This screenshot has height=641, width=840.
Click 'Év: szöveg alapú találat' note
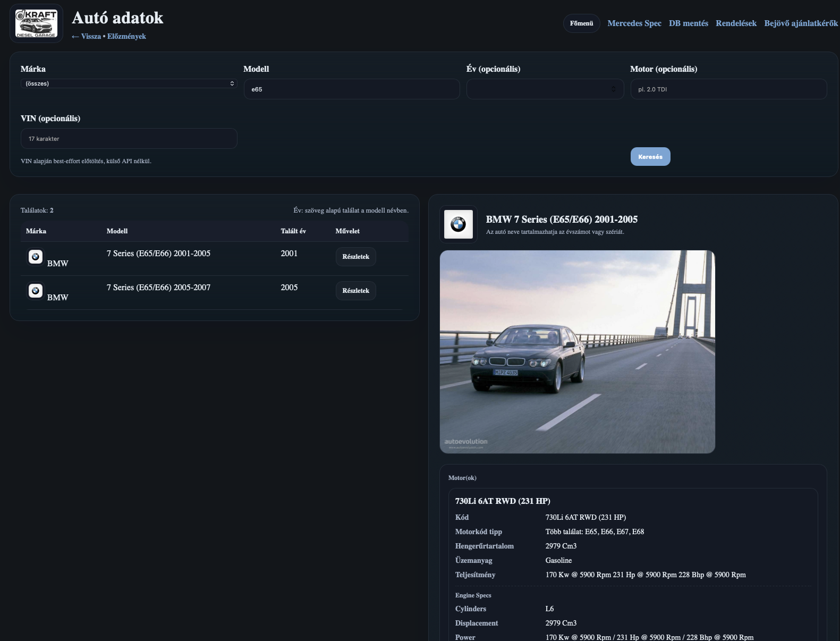point(351,210)
